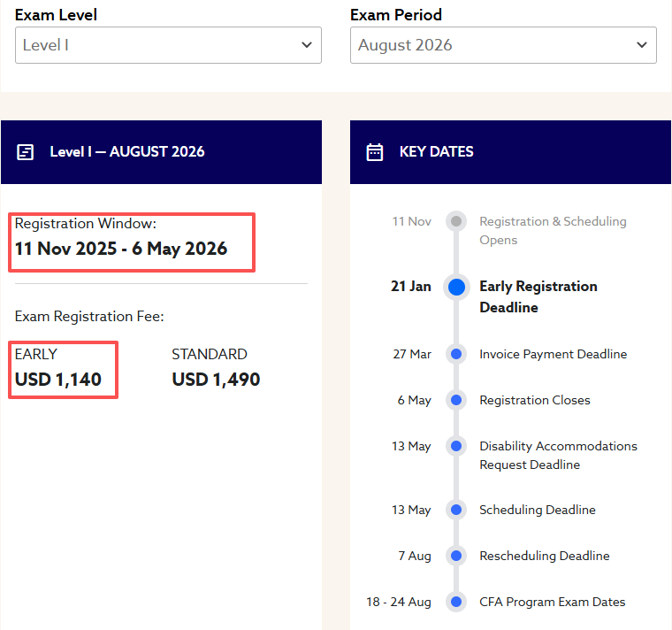Click the Registration Window date range
Viewport: 672px width, 630px height.
[x=121, y=249]
